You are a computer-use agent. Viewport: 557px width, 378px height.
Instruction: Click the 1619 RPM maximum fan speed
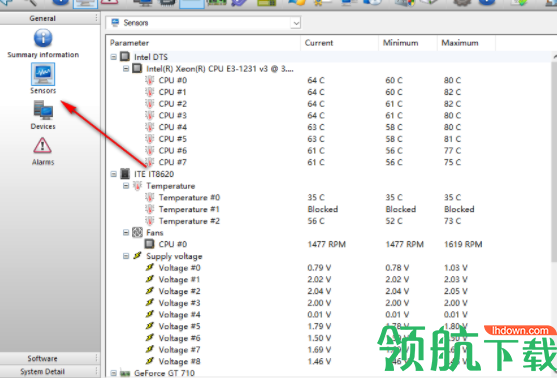[x=463, y=244]
